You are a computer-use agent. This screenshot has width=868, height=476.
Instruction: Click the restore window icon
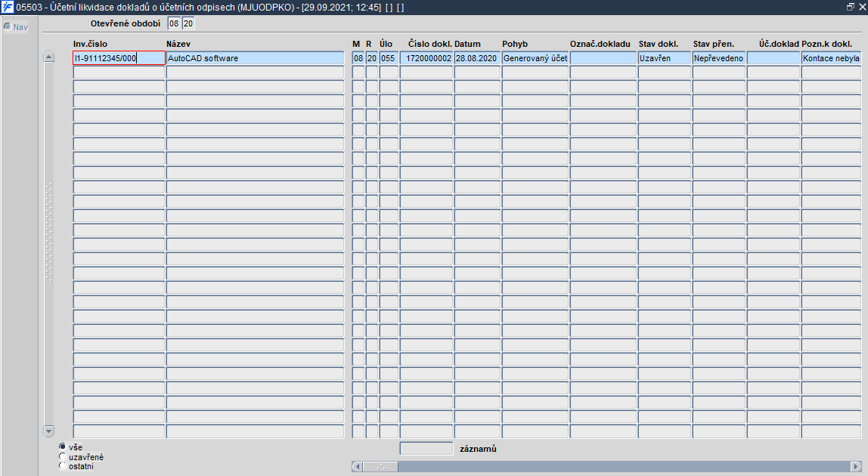click(x=851, y=7)
